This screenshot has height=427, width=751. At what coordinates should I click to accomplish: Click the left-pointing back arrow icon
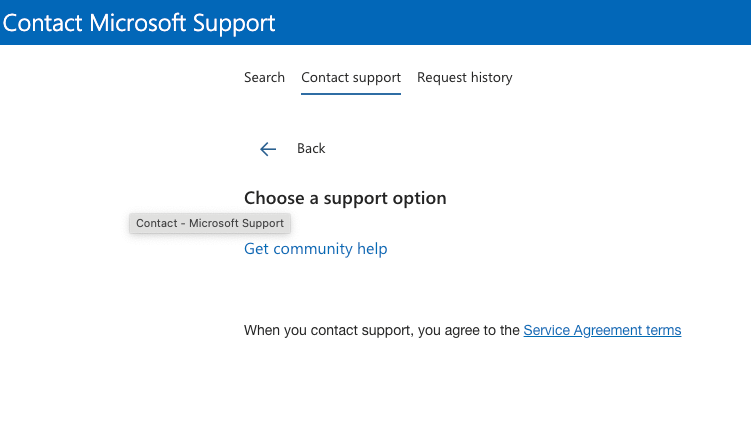(267, 149)
